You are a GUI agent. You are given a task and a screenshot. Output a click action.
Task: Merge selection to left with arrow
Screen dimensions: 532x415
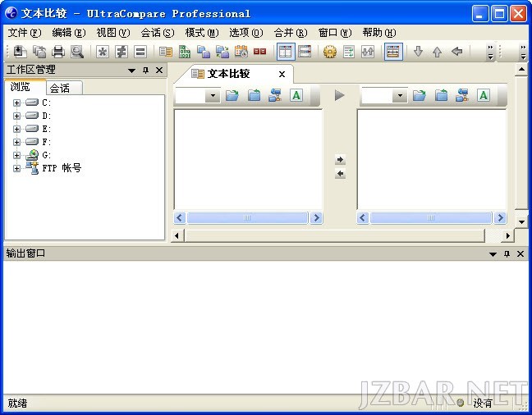click(x=340, y=174)
